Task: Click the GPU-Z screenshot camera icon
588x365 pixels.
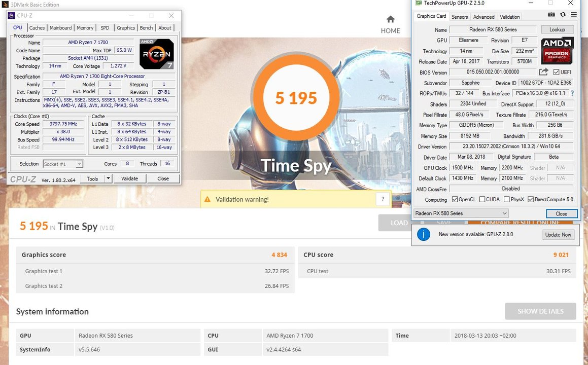Action: click(551, 15)
